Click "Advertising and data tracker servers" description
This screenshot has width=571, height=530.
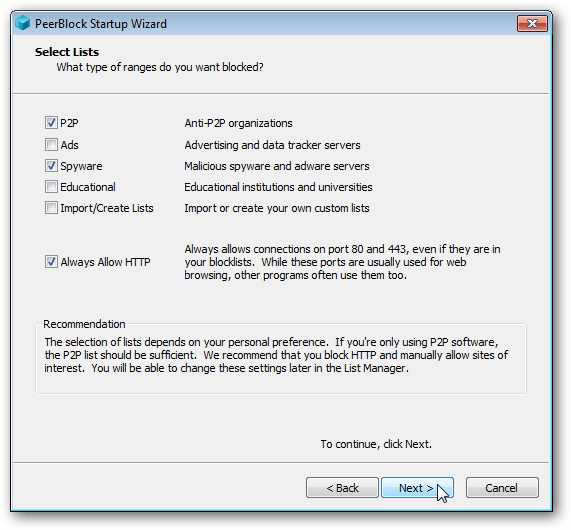pyautogui.click(x=272, y=145)
